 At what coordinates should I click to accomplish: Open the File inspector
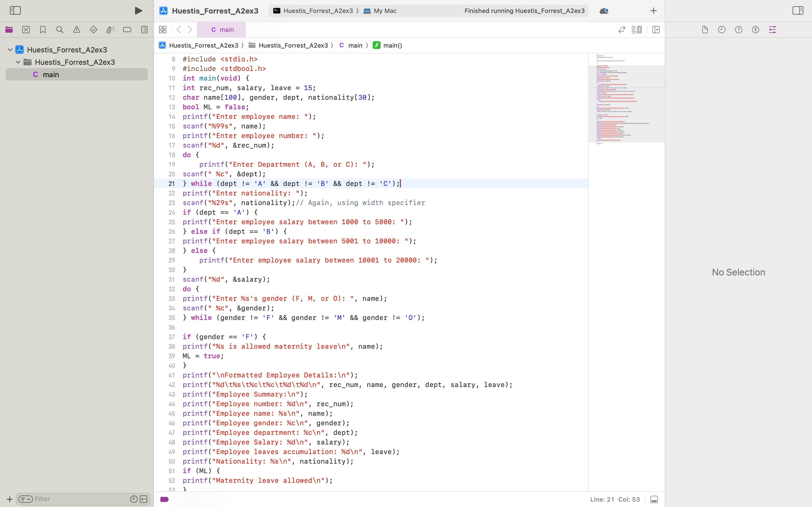[705, 30]
